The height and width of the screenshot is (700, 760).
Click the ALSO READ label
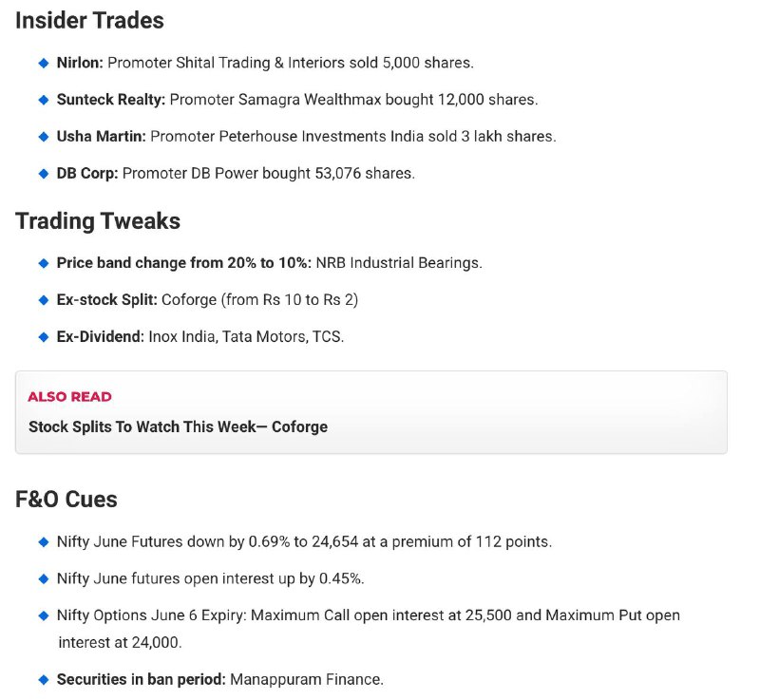69,397
